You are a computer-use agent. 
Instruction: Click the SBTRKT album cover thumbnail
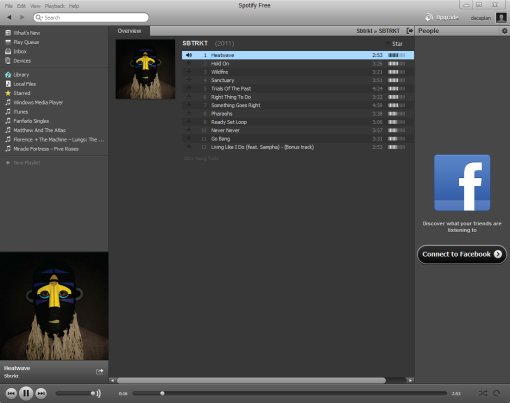pos(145,69)
